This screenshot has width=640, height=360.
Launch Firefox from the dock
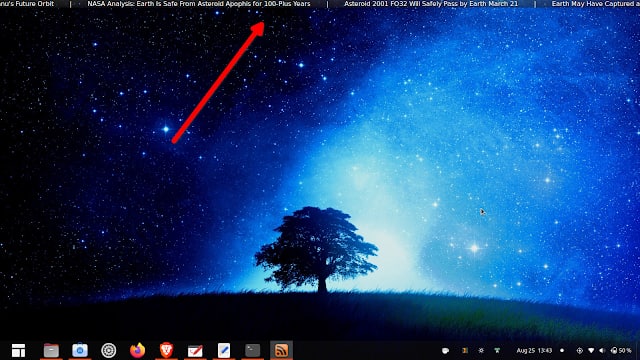138,350
